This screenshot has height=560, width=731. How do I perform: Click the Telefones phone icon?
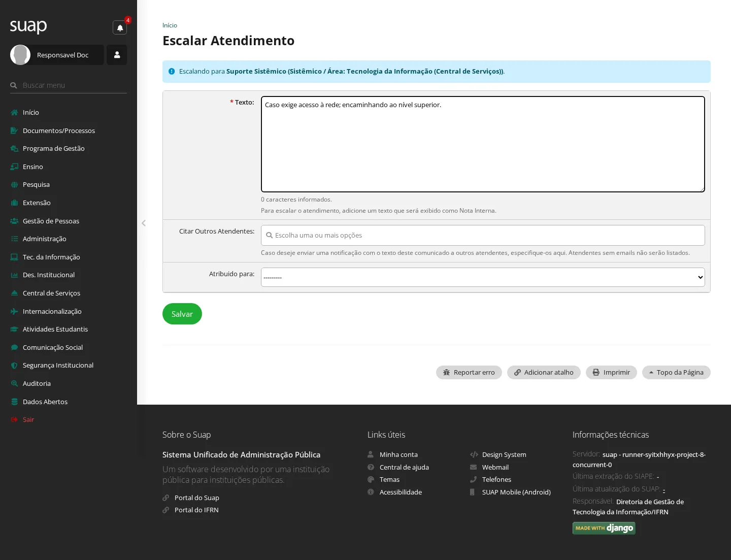[x=473, y=479]
